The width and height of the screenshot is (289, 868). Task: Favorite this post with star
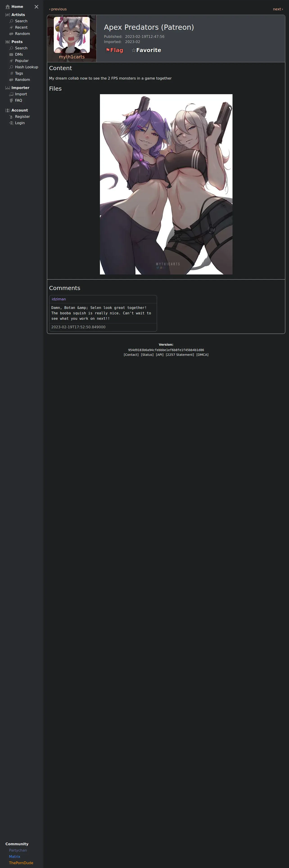point(146,50)
